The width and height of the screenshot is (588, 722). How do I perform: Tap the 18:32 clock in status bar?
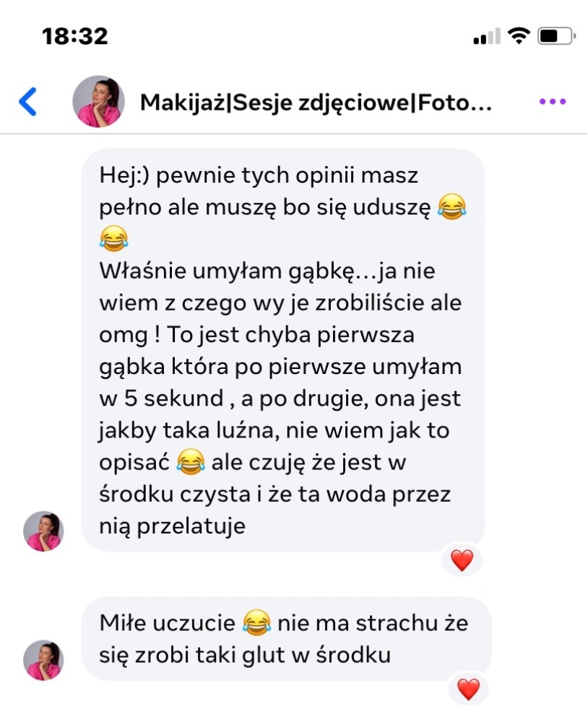[x=74, y=36]
